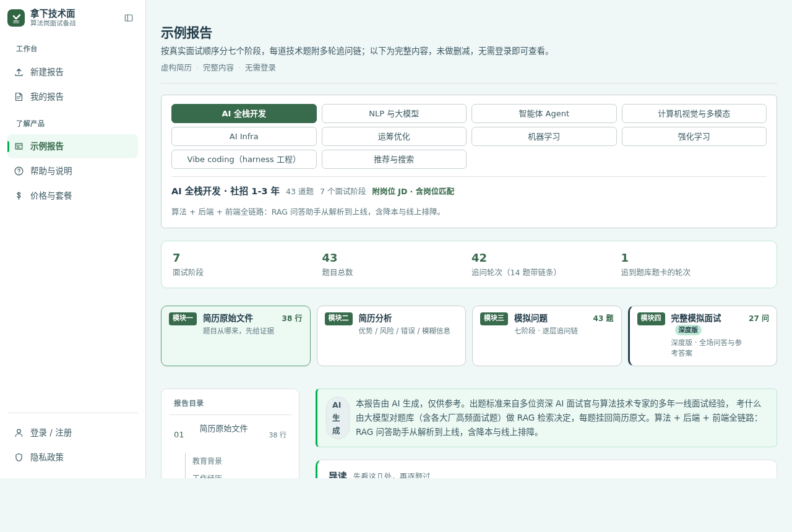Click the report icon beside 示例报告

pyautogui.click(x=19, y=146)
